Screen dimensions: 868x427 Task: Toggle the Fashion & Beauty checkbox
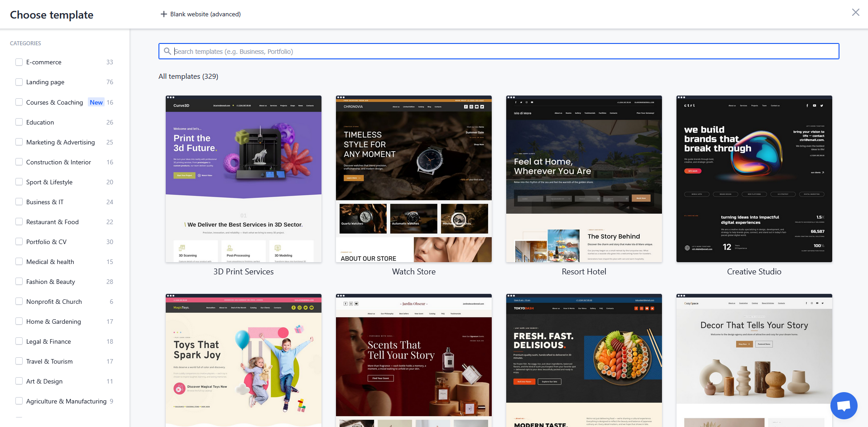(19, 281)
